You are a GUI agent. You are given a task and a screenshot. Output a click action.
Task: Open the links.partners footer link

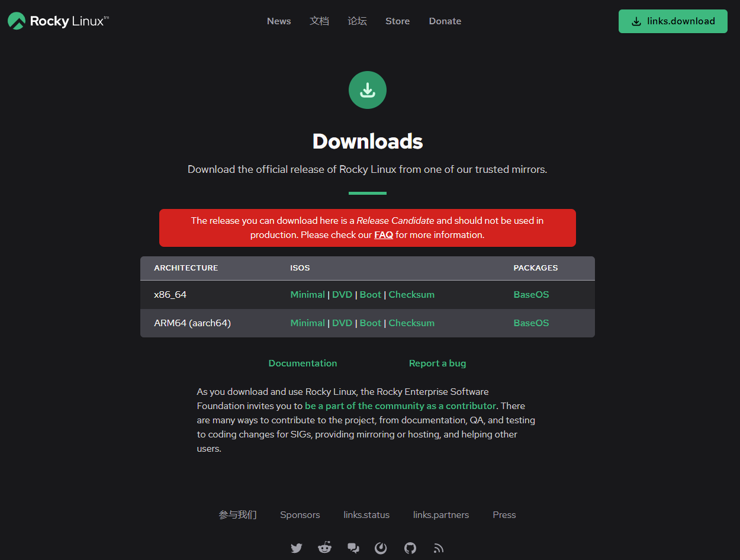pos(441,515)
